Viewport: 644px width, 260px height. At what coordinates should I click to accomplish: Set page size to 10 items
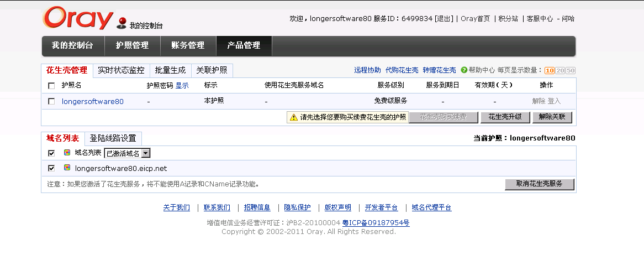tap(549, 71)
